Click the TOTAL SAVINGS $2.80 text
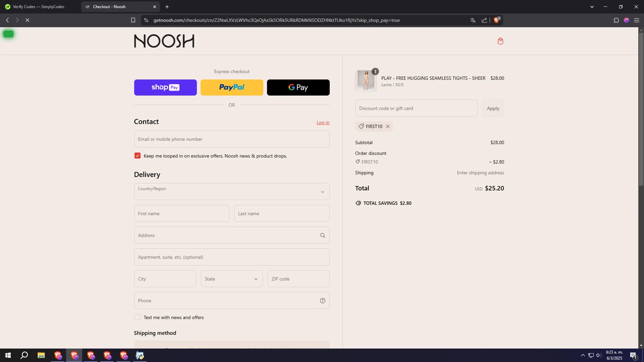The height and width of the screenshot is (362, 644). tap(387, 203)
